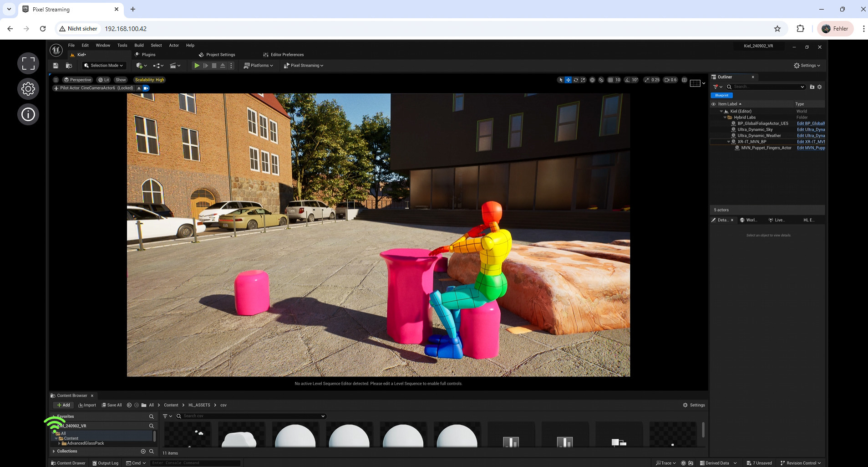Click the eject pilot actor icon

point(139,88)
